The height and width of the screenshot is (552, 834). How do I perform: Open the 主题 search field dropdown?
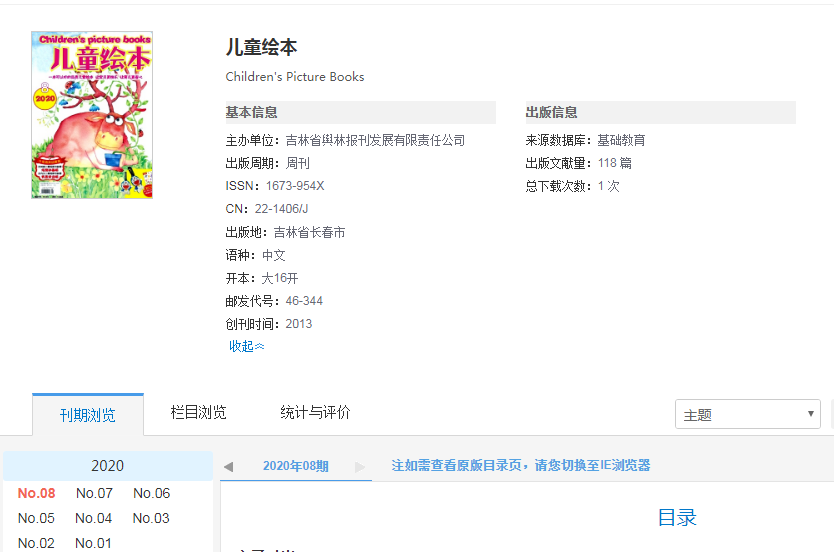coord(747,414)
